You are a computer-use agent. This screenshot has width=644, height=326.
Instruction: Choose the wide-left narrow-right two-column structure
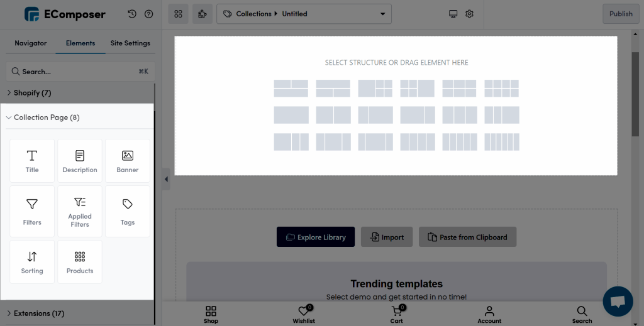coord(418,115)
